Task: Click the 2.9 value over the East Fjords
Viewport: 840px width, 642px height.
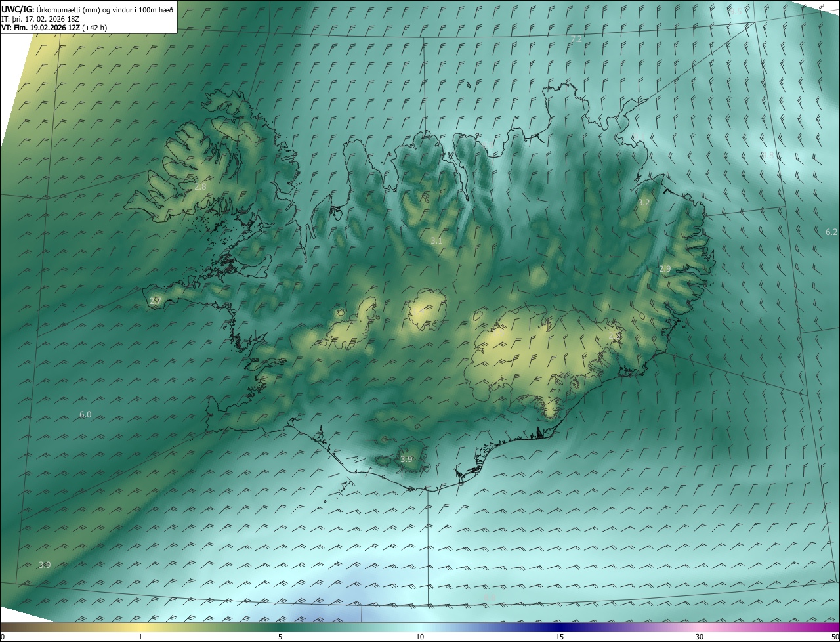Action: [x=665, y=269]
